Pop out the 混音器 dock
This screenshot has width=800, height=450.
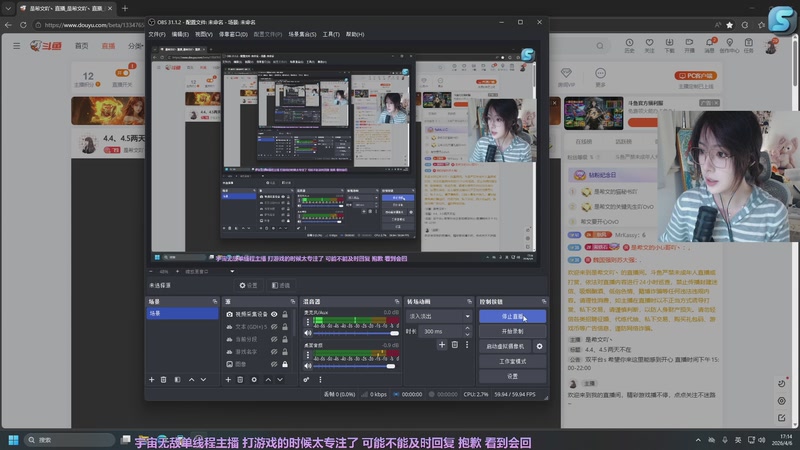(x=396, y=302)
